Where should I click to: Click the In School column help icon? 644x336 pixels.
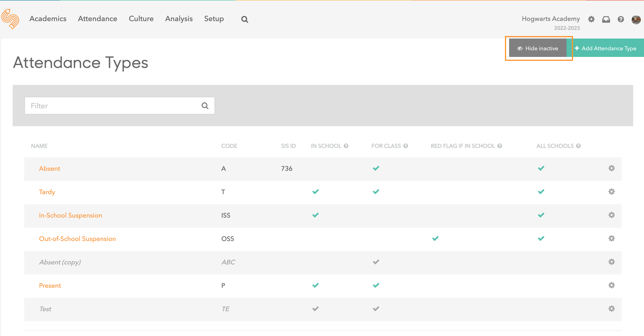[346, 146]
